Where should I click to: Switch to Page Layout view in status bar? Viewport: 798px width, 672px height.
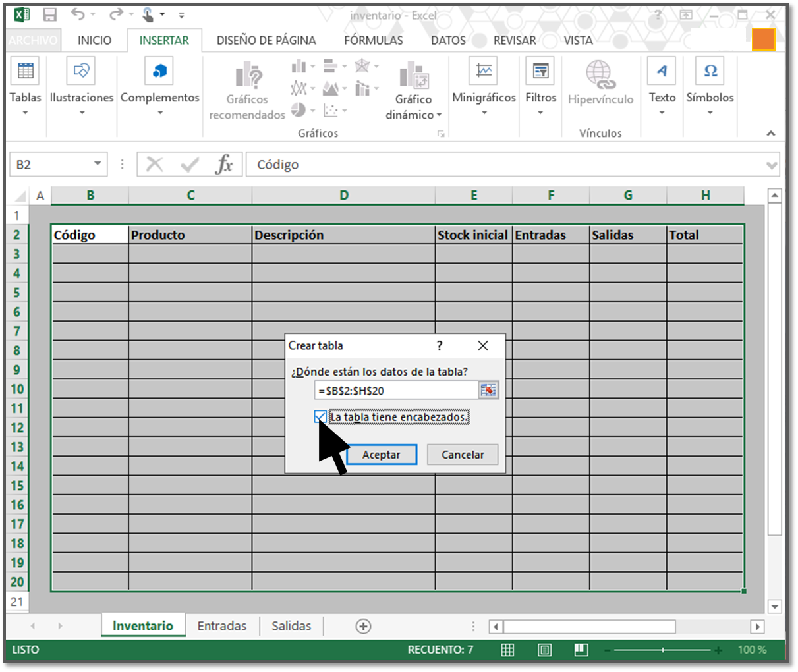point(544,650)
